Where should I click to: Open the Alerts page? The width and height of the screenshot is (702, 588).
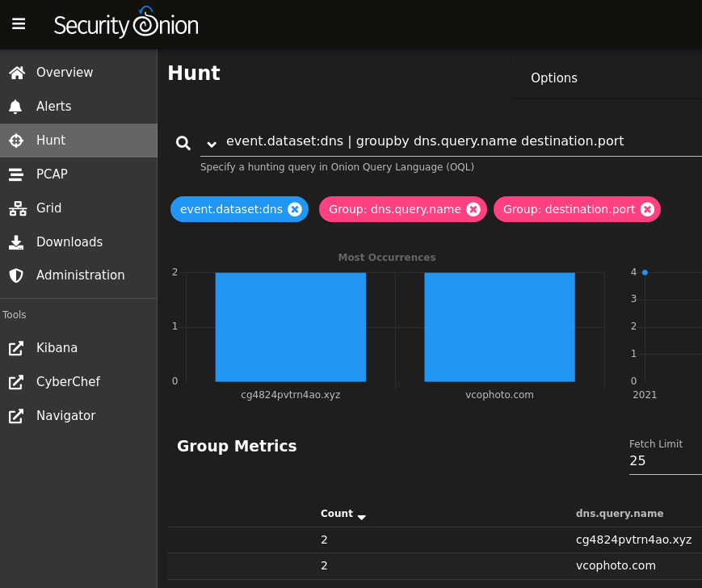78,107
